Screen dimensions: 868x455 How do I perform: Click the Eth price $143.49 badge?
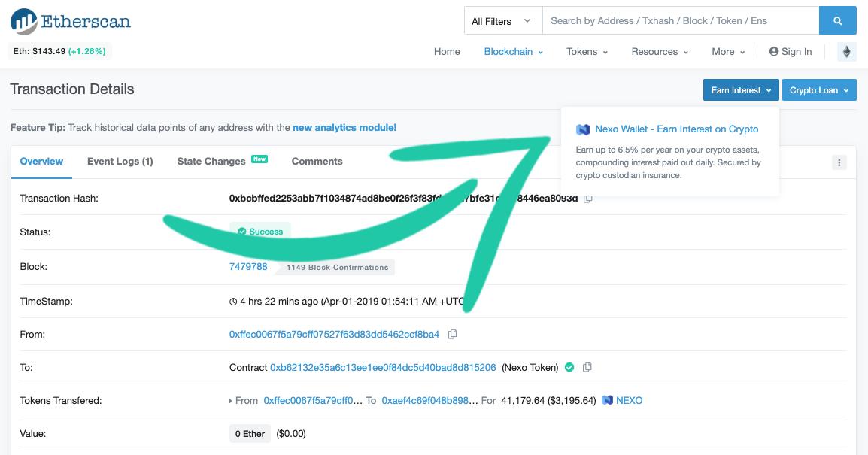pos(59,51)
